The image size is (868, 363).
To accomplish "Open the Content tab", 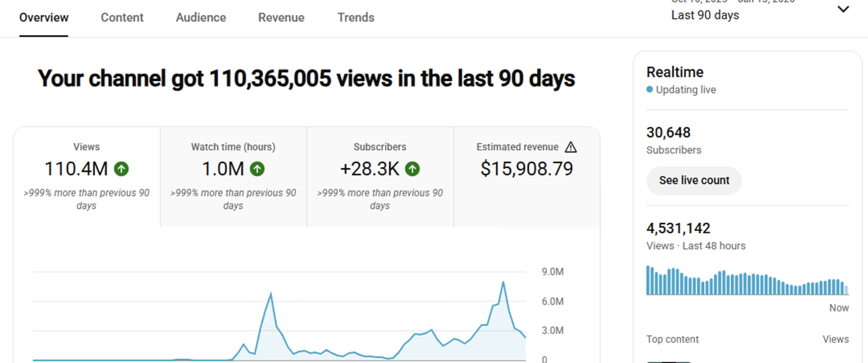I will click(x=122, y=17).
